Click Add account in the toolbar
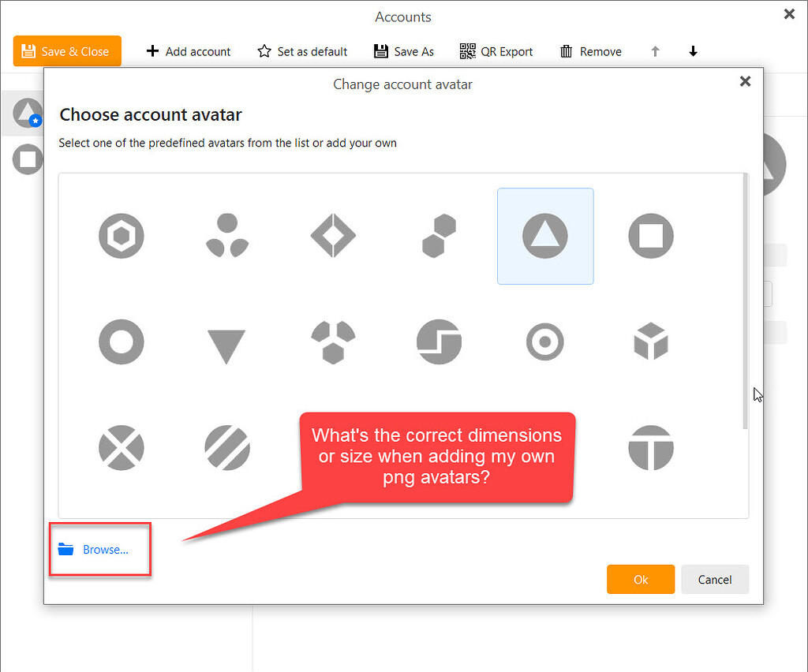This screenshot has height=672, width=808. (x=188, y=51)
